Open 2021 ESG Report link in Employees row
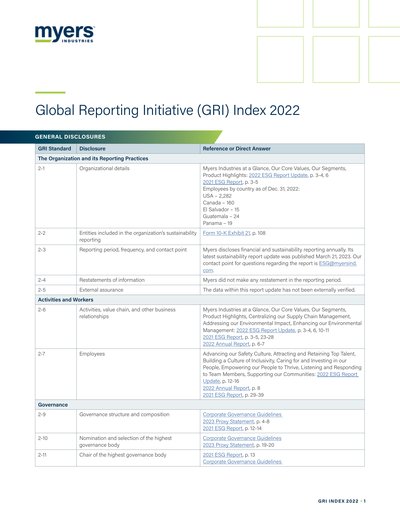 tap(222, 395)
